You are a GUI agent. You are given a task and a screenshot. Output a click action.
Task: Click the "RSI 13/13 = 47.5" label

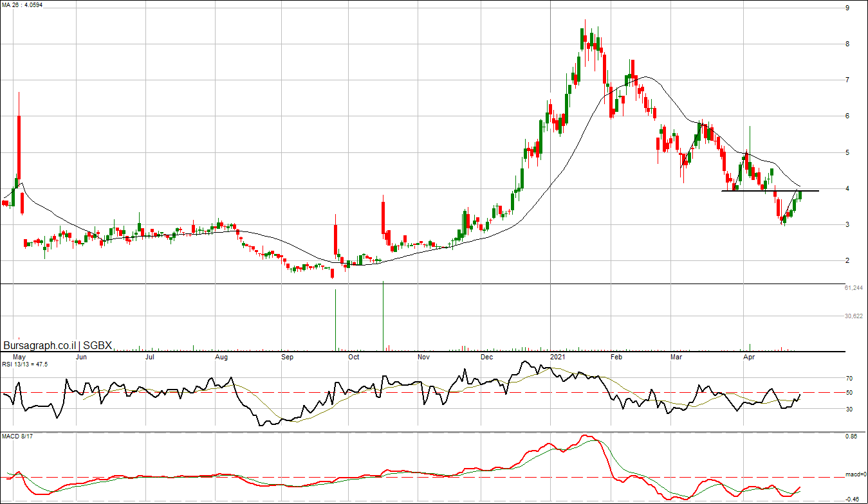click(25, 364)
